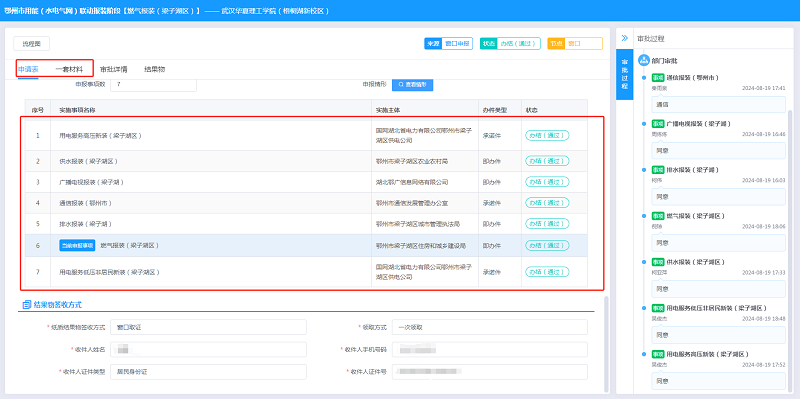Click the magnifier icon in 查看情形 button
Screen dimensions: 800x399
(401, 84)
